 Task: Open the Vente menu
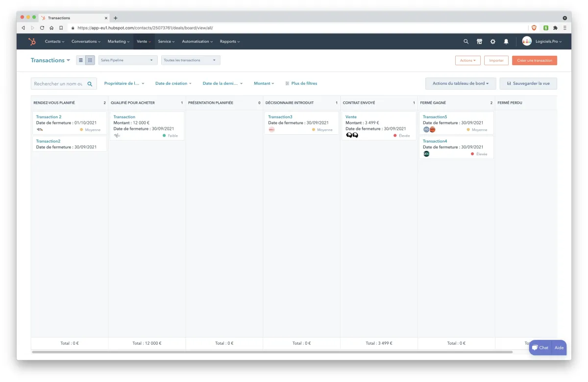144,42
